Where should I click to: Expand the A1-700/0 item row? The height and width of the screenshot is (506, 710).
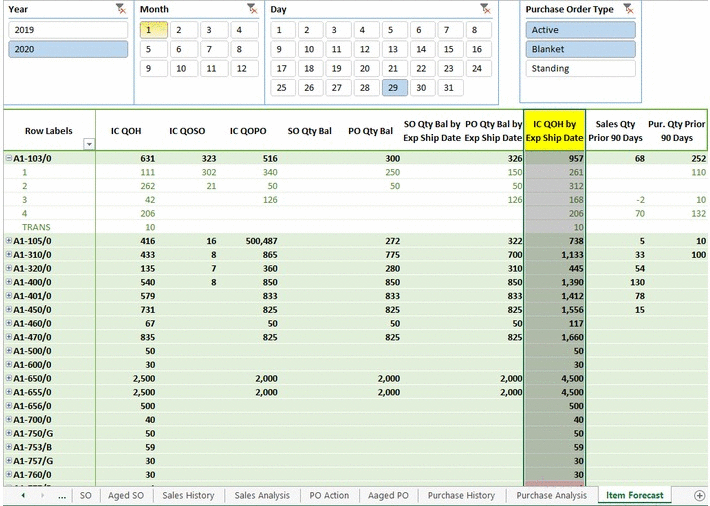(9, 419)
